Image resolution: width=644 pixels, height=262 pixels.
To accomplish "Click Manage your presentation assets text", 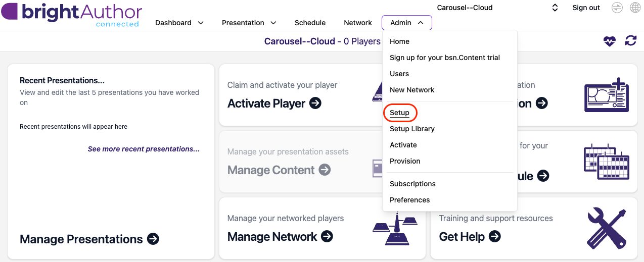I will pos(288,151).
